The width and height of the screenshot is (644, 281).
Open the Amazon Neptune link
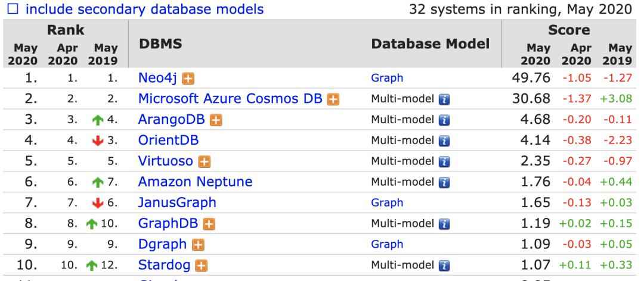[195, 182]
